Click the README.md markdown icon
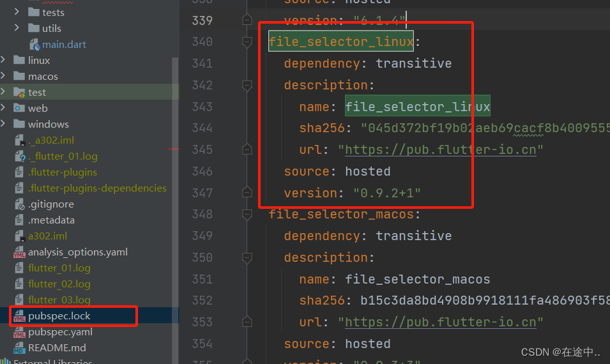This screenshot has height=364, width=610. tap(19, 347)
